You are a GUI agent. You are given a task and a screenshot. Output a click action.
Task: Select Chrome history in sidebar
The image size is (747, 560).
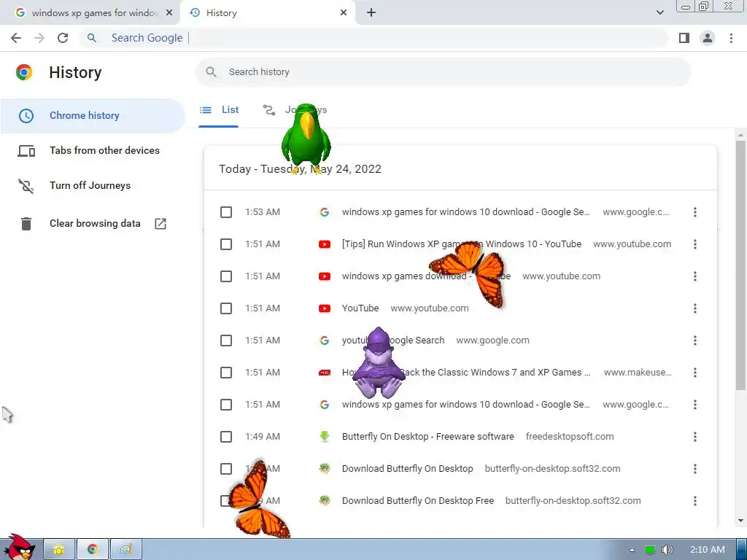93,116
